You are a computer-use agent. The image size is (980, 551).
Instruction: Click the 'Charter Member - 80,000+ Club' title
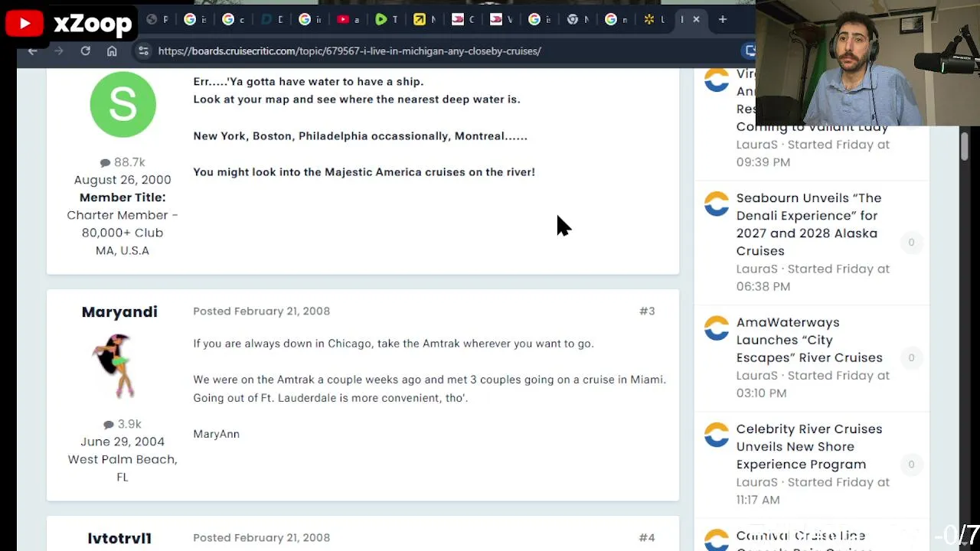point(122,223)
